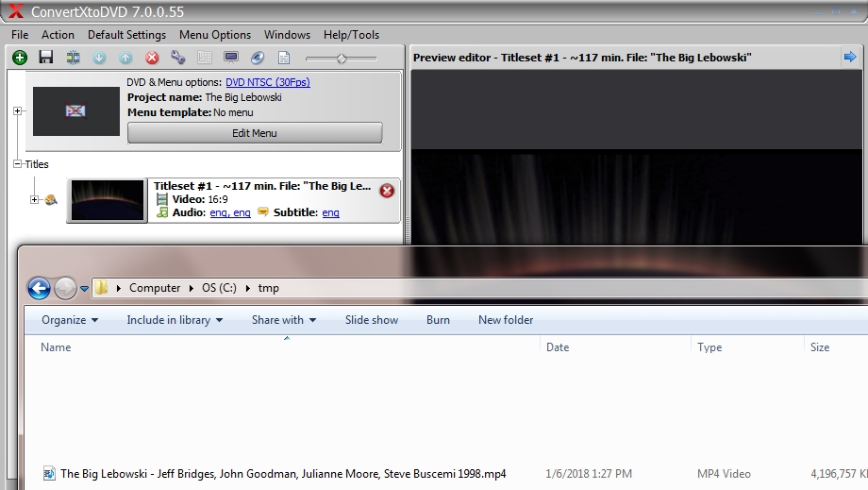Click the burn disc icon in toolbar
This screenshot has width=868, height=490.
coord(258,58)
